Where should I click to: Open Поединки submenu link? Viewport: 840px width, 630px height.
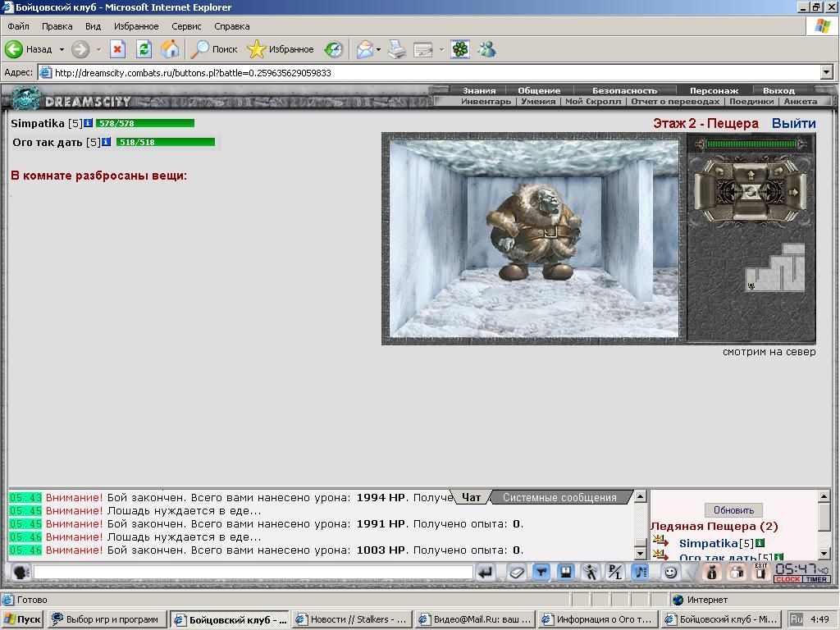751,101
